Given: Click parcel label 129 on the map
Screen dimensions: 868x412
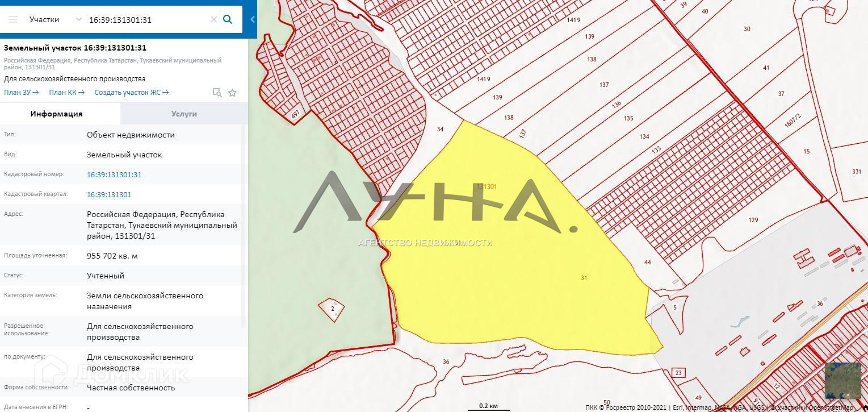Looking at the screenshot, I should tap(753, 220).
